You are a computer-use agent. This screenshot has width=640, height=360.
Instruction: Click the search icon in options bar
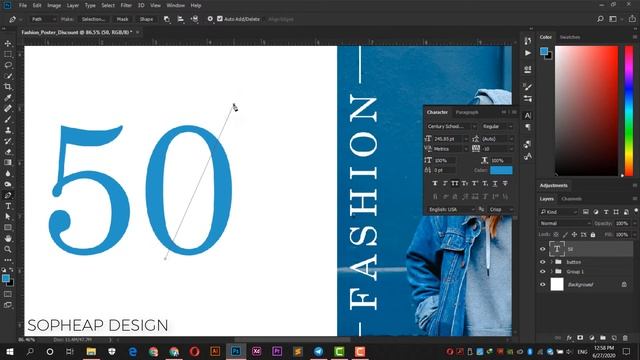pyautogui.click(x=600, y=19)
